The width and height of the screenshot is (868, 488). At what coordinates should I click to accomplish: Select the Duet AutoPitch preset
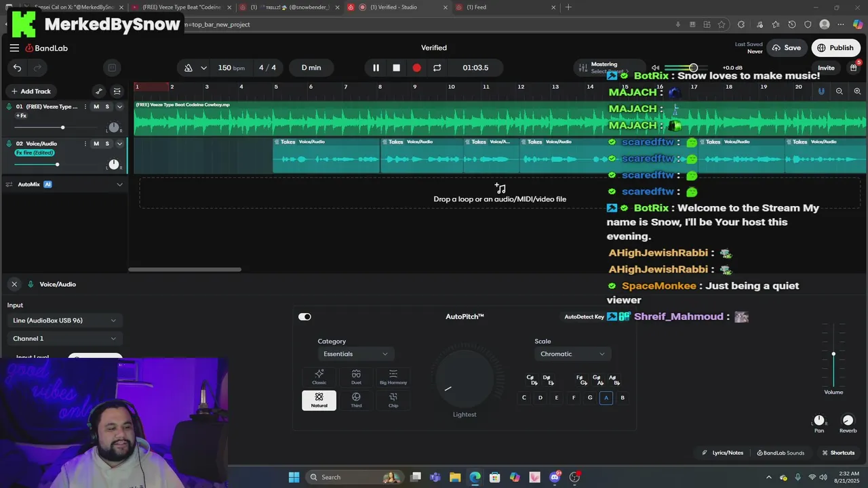(x=356, y=377)
